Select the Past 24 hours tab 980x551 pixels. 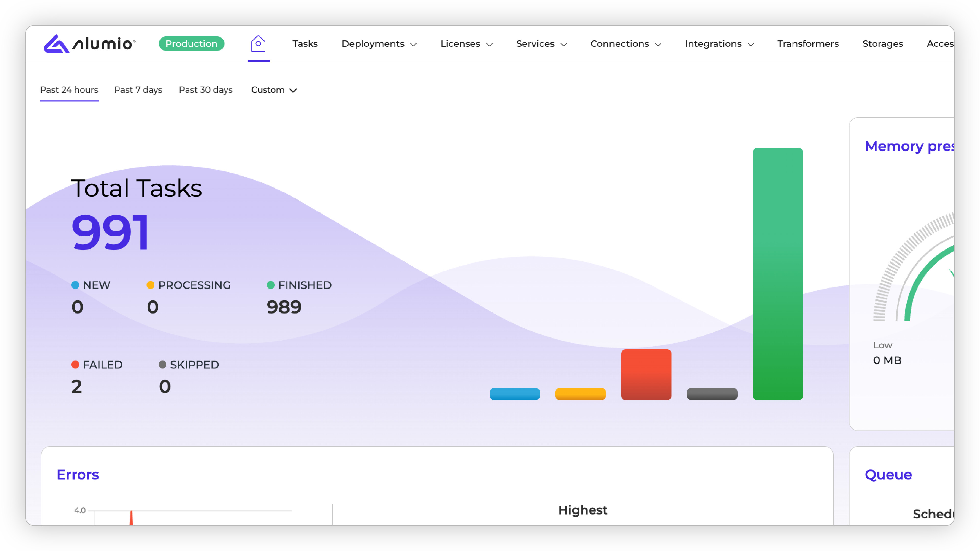69,90
